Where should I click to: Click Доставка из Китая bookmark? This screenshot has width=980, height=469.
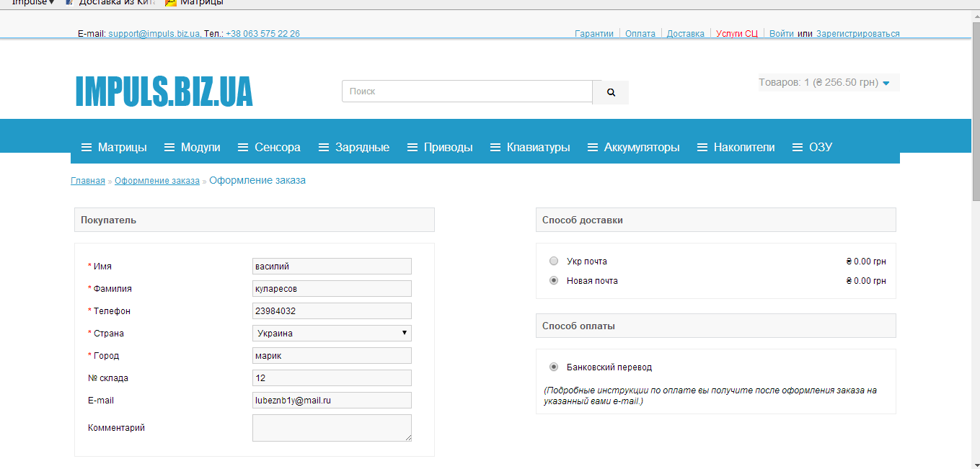tap(110, 3)
